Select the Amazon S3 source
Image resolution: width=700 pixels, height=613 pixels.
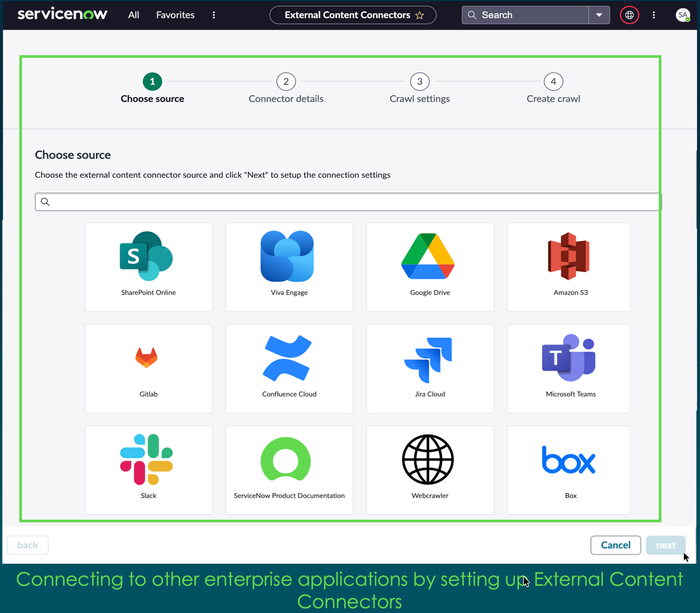568,267
